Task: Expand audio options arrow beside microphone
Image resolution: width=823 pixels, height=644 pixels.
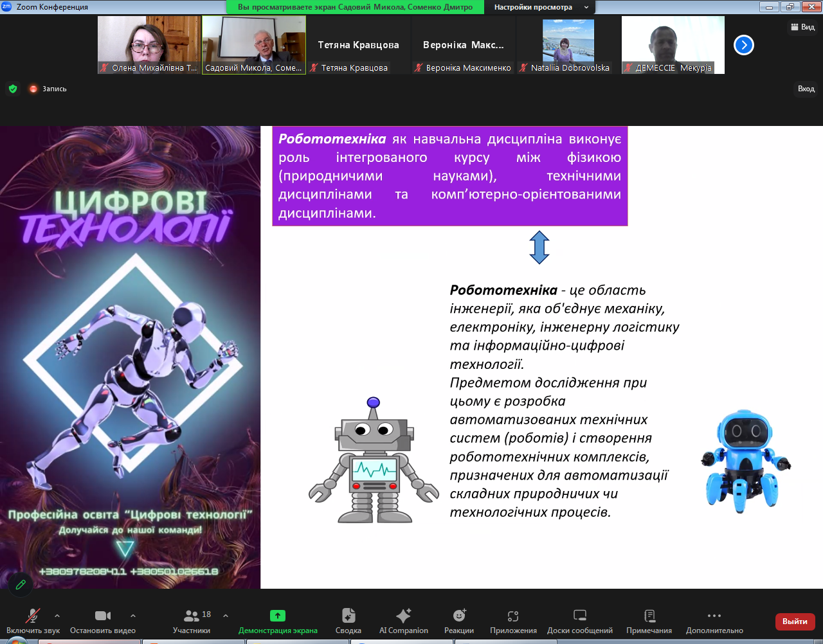Action: click(57, 615)
